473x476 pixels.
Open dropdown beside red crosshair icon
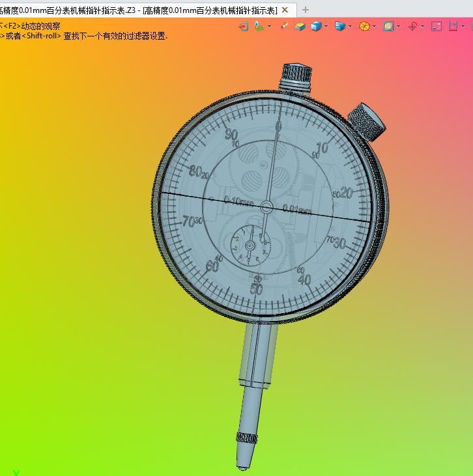422,27
